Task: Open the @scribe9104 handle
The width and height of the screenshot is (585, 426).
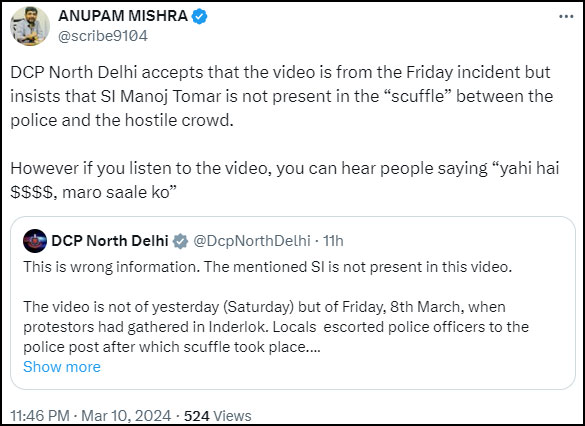Action: [x=103, y=36]
